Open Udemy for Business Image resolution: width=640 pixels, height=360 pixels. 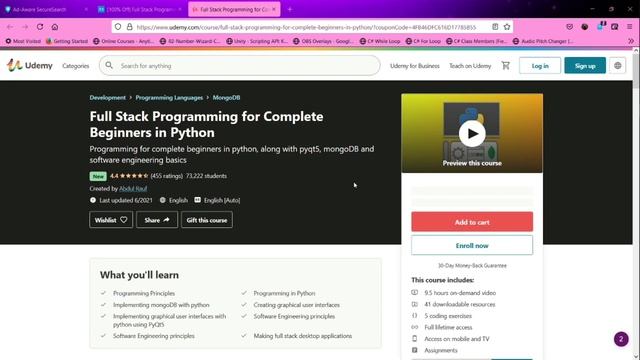tap(415, 66)
